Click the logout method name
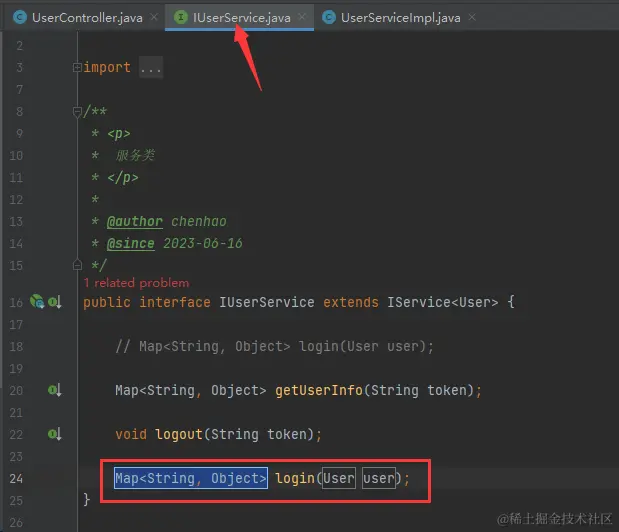This screenshot has width=619, height=532. coord(179,435)
